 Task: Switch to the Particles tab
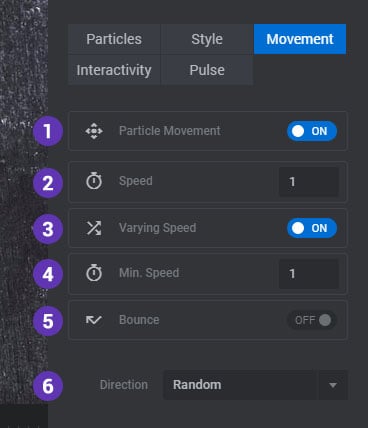(114, 39)
